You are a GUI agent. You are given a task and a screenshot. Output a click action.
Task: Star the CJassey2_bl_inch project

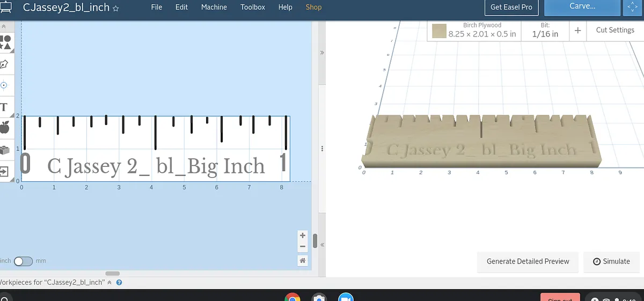[x=115, y=8]
